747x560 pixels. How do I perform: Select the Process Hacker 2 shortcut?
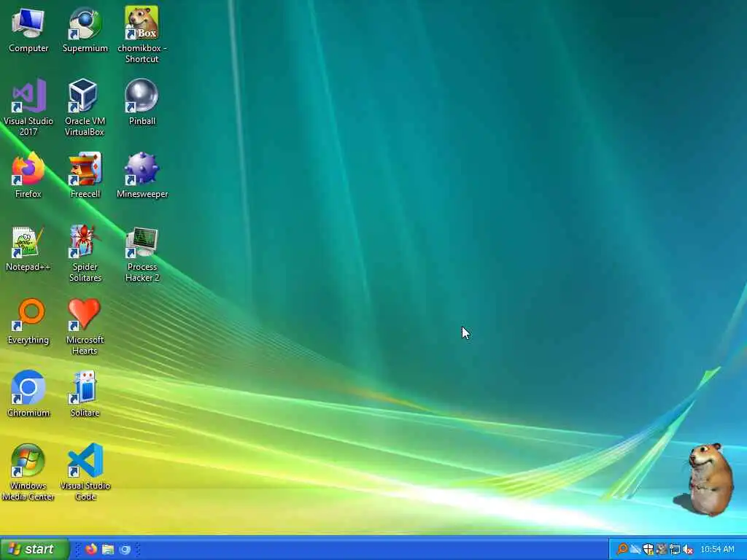[x=142, y=254]
